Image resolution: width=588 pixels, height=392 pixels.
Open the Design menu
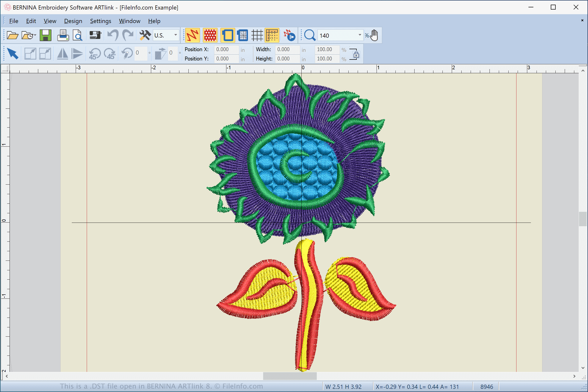tap(73, 21)
